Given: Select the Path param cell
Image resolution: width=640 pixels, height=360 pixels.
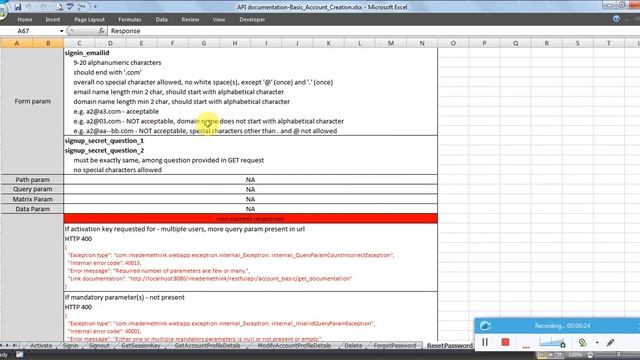Looking at the screenshot, I should pos(33,180).
